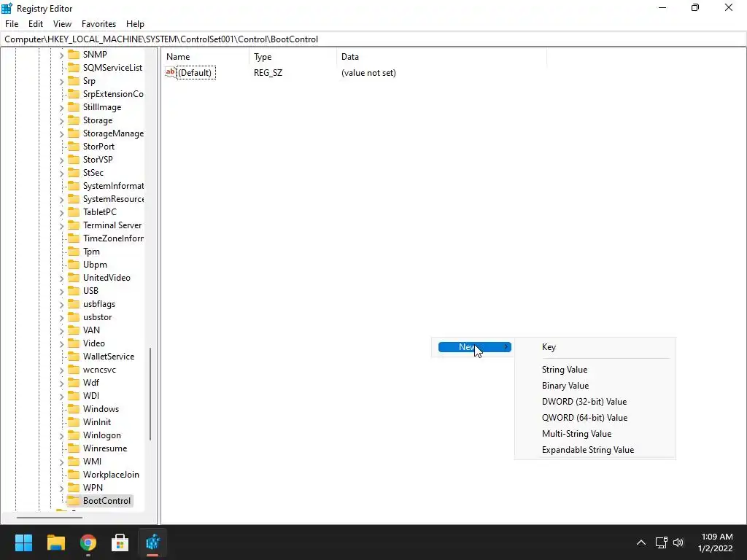Open the network status tray icon

pyautogui.click(x=661, y=542)
